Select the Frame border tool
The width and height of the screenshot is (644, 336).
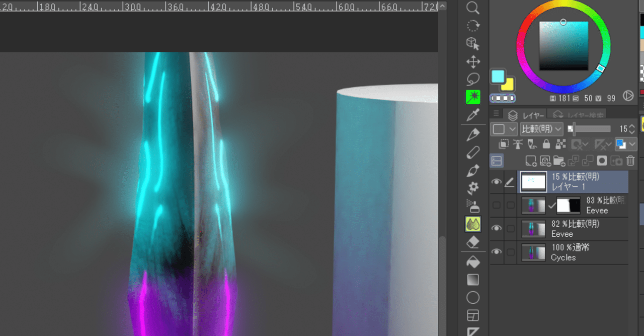tap(472, 315)
